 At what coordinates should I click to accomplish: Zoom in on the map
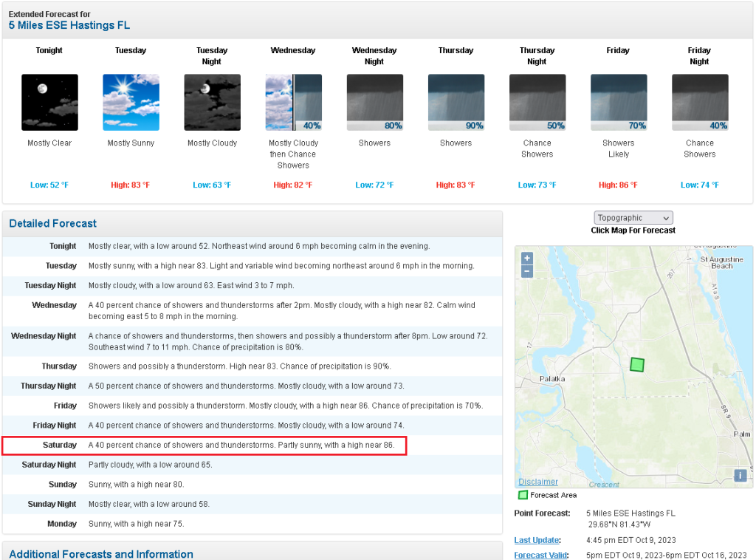click(x=526, y=259)
